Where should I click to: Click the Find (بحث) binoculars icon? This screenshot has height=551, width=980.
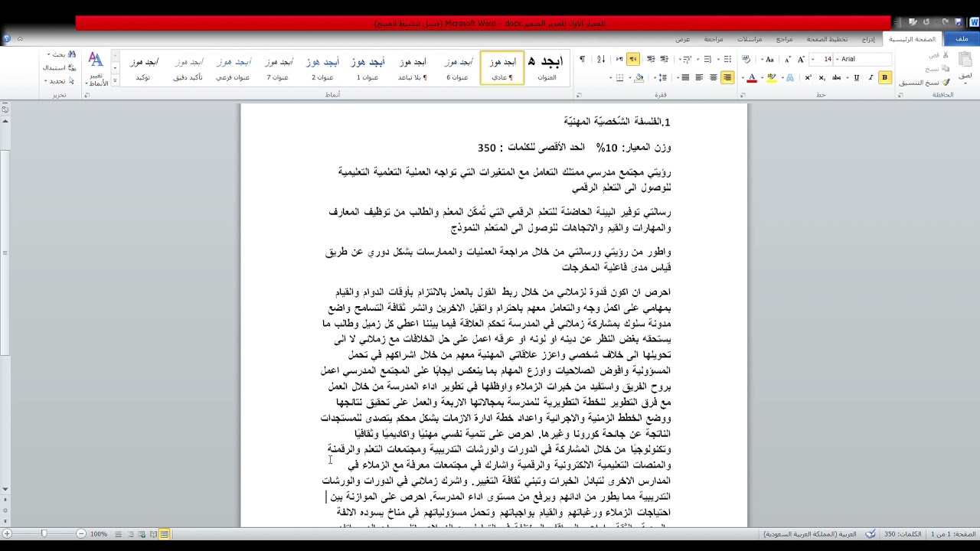coord(72,54)
